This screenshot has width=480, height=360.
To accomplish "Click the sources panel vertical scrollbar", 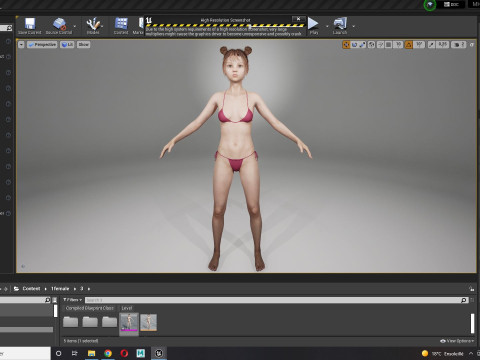I will pos(55,311).
